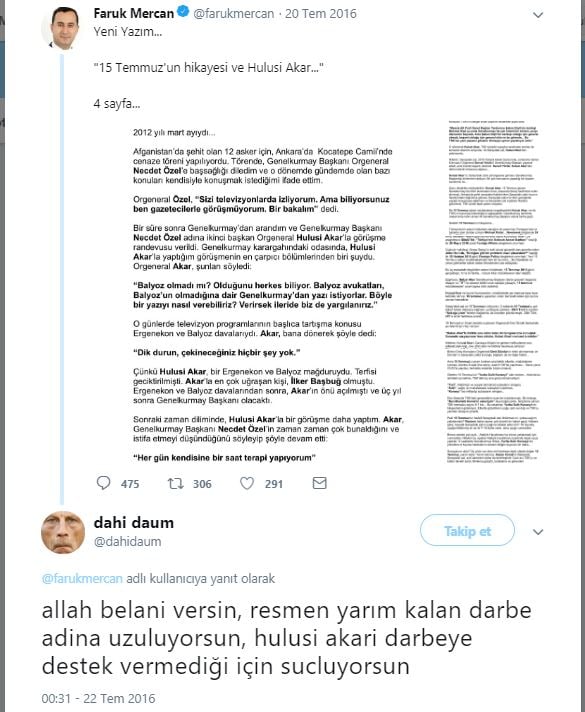Image resolution: width=585 pixels, height=712 pixels.
Task: Follow dahi daum with Takip et button
Action: coord(467,530)
